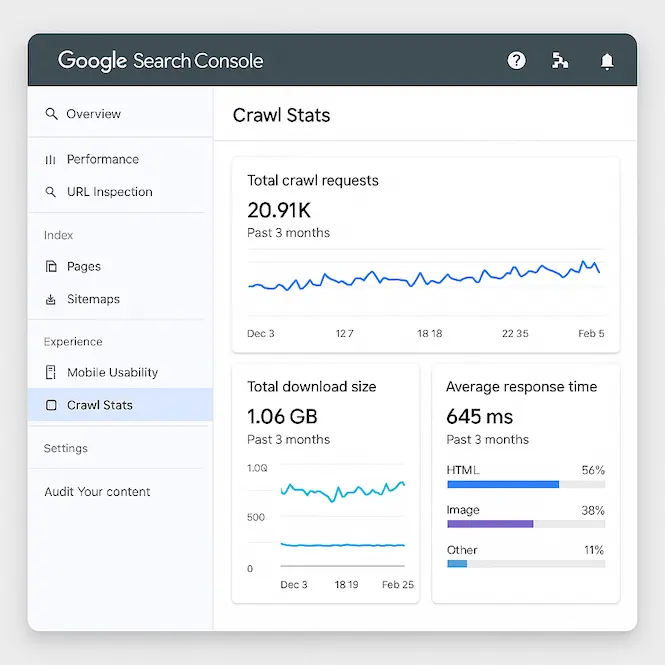
Task: Open Settings in the sidebar
Action: (66, 448)
